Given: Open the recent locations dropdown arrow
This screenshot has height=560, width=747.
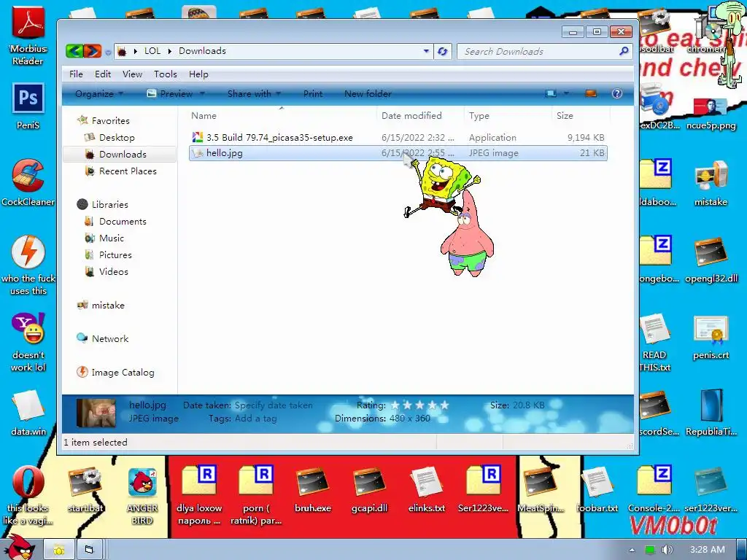Looking at the screenshot, I should click(x=108, y=52).
